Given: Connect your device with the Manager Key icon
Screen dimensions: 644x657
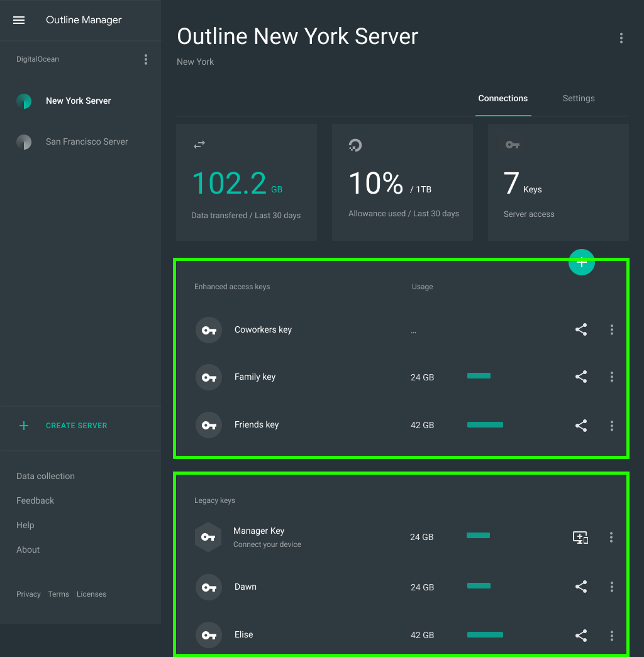Looking at the screenshot, I should click(580, 538).
